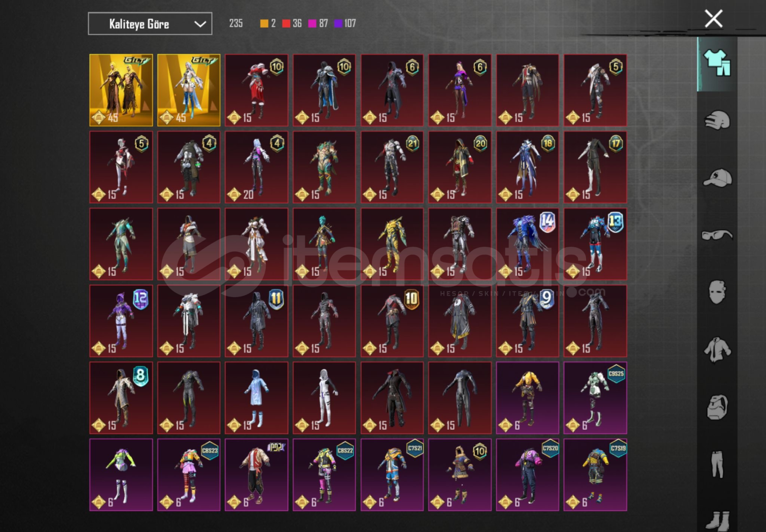Select the neon green top outfit set
Viewport: 766px width, 532px height.
click(x=121, y=474)
